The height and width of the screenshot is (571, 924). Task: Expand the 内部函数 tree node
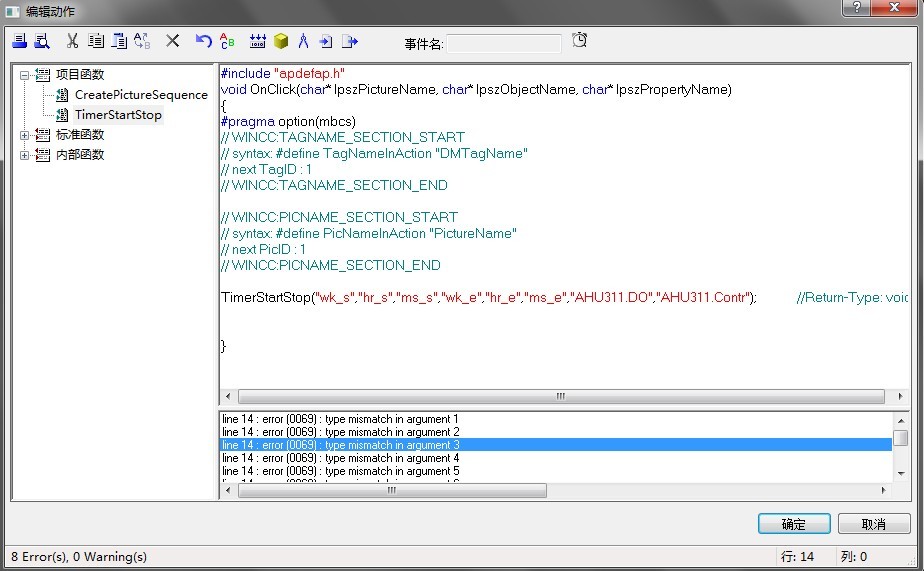coord(25,155)
